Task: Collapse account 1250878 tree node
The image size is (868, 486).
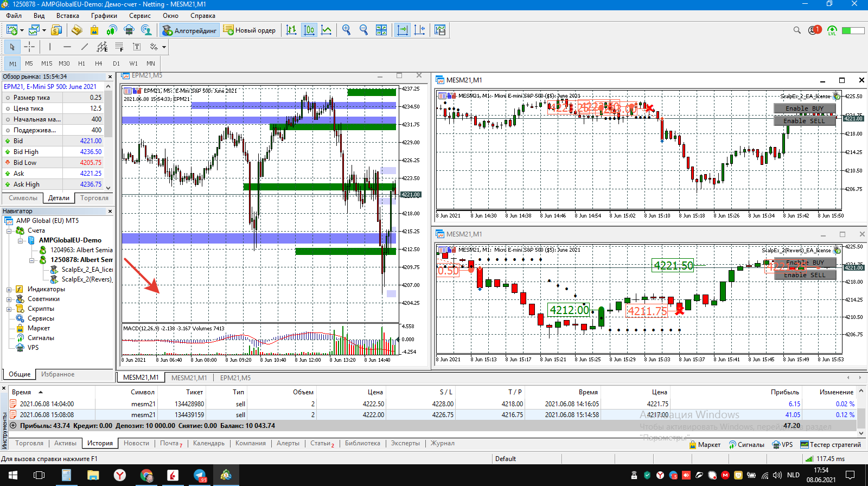Action: click(x=31, y=260)
